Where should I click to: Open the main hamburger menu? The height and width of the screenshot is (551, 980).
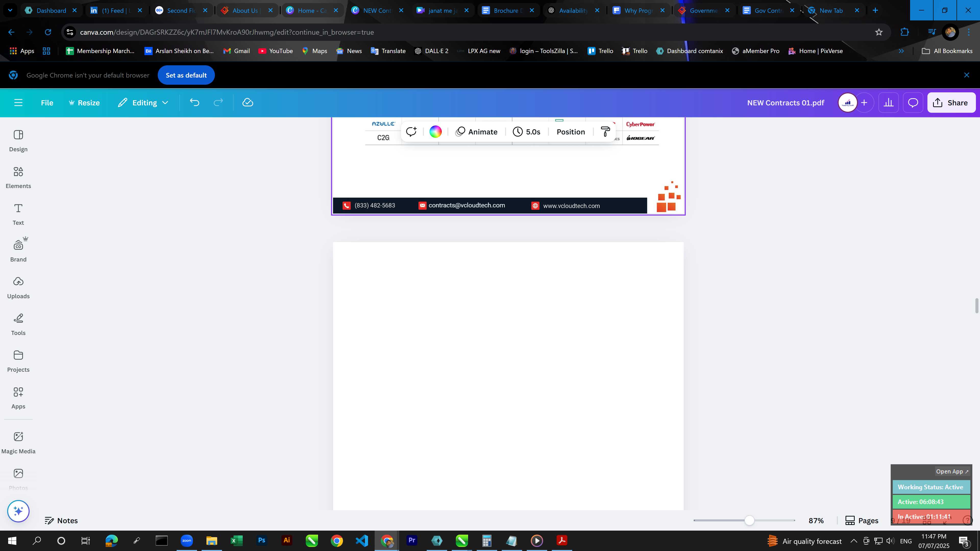point(18,103)
